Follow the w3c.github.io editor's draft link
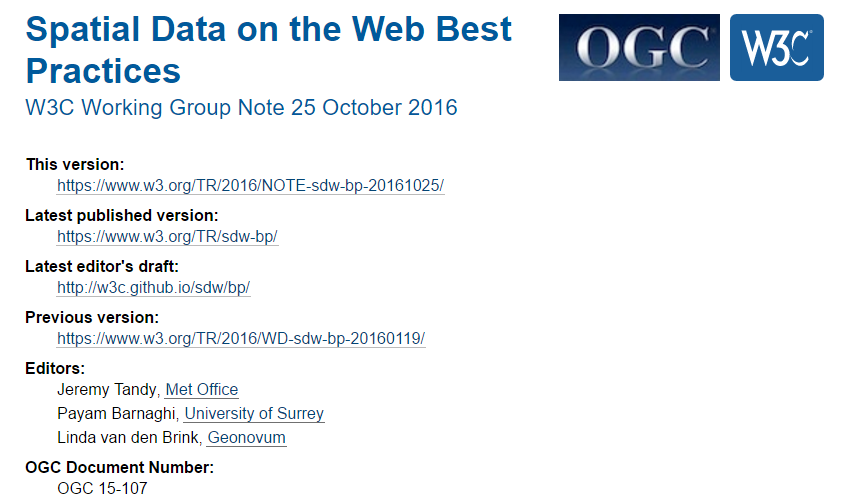 (x=153, y=288)
